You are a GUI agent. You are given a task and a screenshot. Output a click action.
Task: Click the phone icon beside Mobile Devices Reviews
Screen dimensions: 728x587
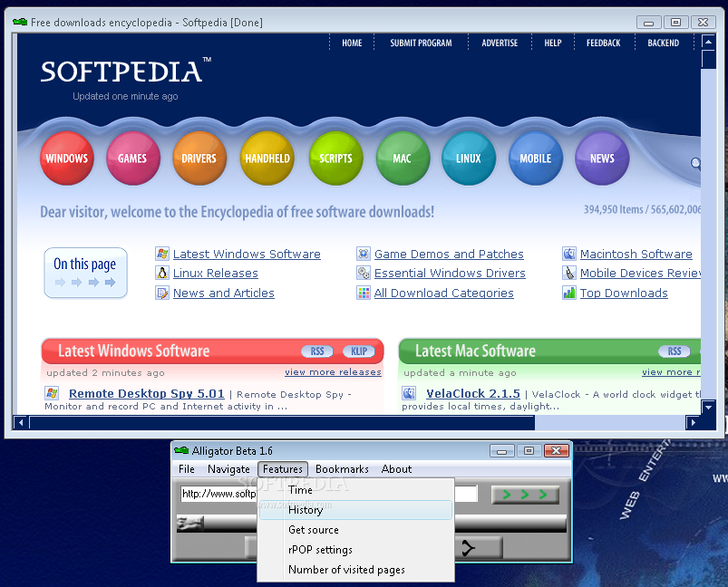(x=569, y=273)
